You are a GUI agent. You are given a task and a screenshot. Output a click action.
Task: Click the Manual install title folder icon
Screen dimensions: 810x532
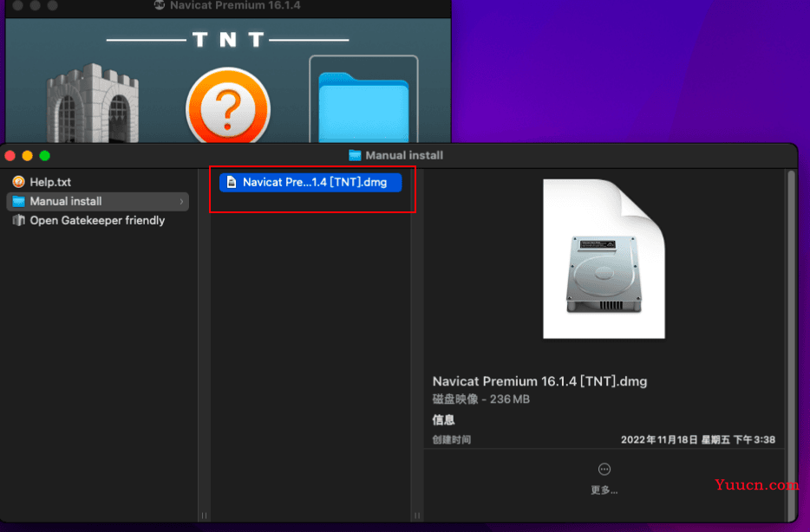pyautogui.click(x=355, y=155)
